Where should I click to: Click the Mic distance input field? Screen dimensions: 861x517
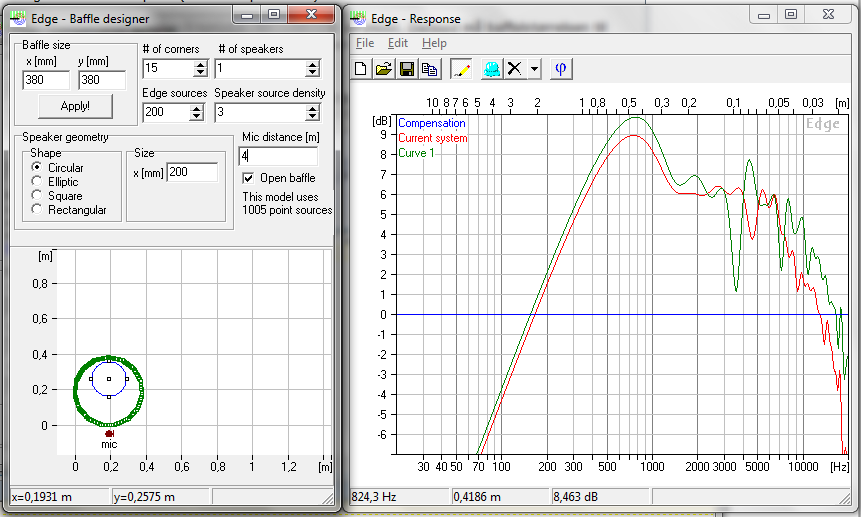[x=278, y=156]
